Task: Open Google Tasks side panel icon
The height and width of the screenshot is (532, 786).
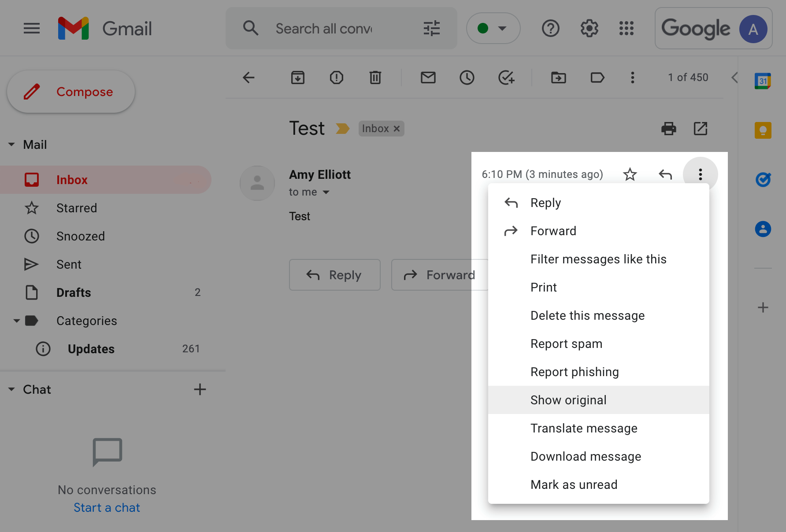Action: coord(763,180)
